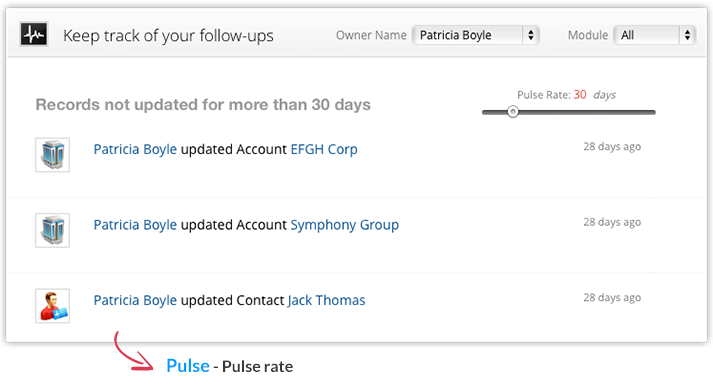Open the Module dropdown showing All
Screen dimensions: 713x390
(654, 35)
